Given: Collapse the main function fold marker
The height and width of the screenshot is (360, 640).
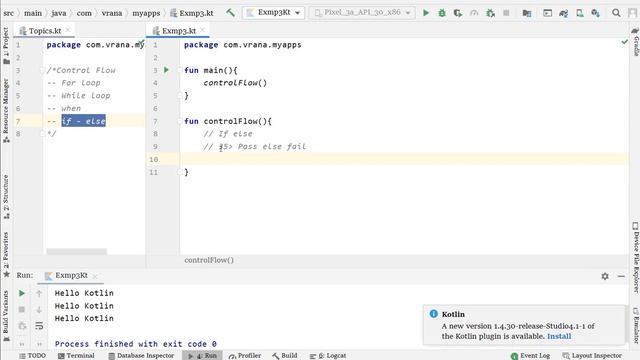Looking at the screenshot, I should click(x=180, y=70).
